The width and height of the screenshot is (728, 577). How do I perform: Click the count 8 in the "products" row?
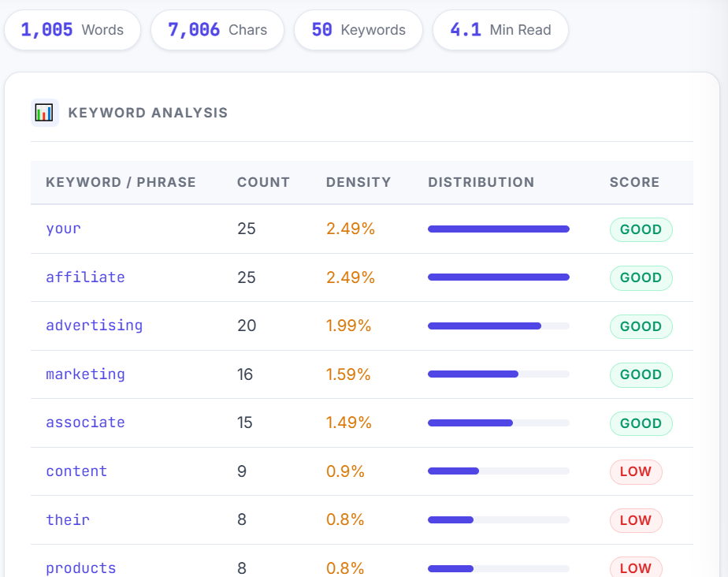click(242, 568)
